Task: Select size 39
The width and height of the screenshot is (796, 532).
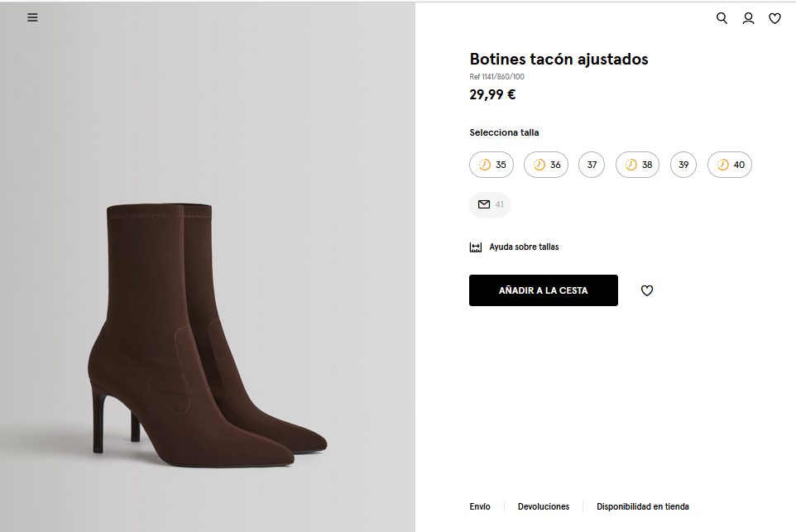Action: (x=683, y=165)
